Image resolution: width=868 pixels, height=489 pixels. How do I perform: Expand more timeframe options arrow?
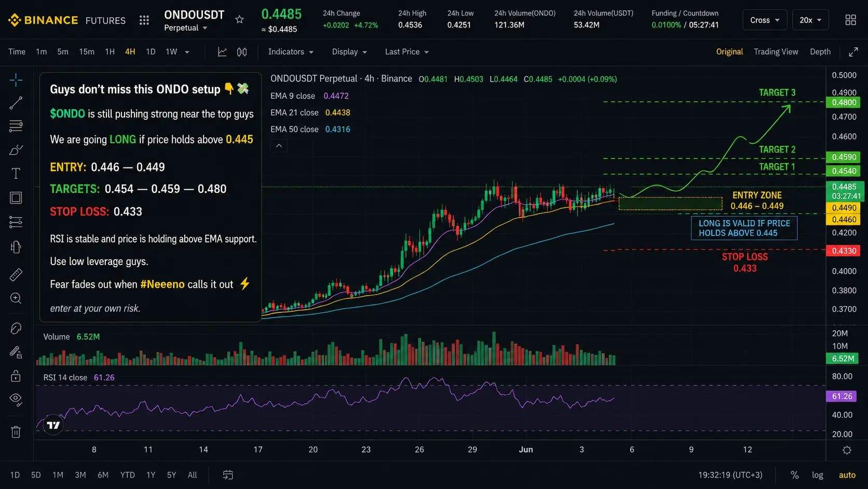tap(187, 52)
